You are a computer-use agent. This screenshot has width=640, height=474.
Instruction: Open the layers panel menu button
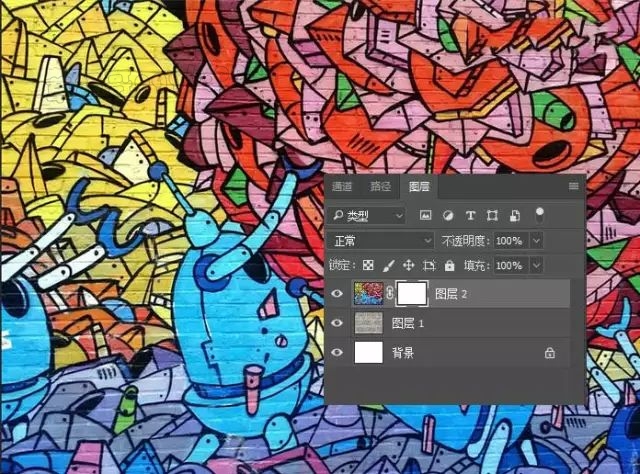pos(573,186)
